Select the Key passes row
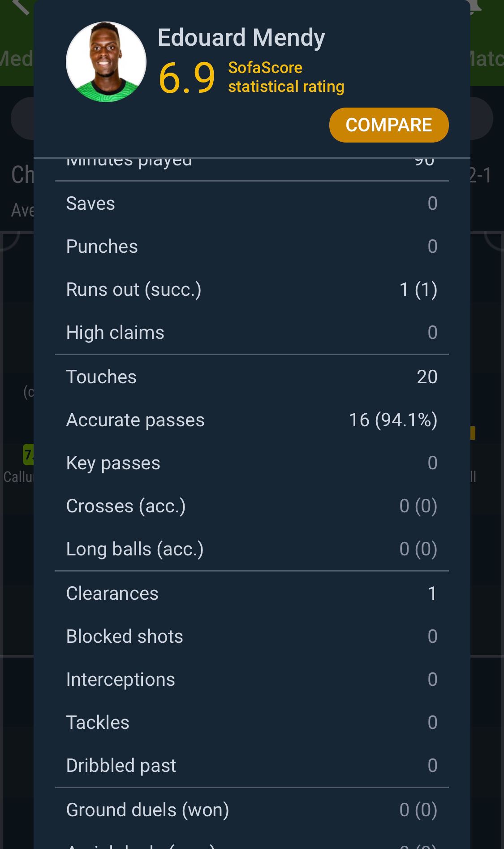The width and height of the screenshot is (504, 849). point(252,463)
